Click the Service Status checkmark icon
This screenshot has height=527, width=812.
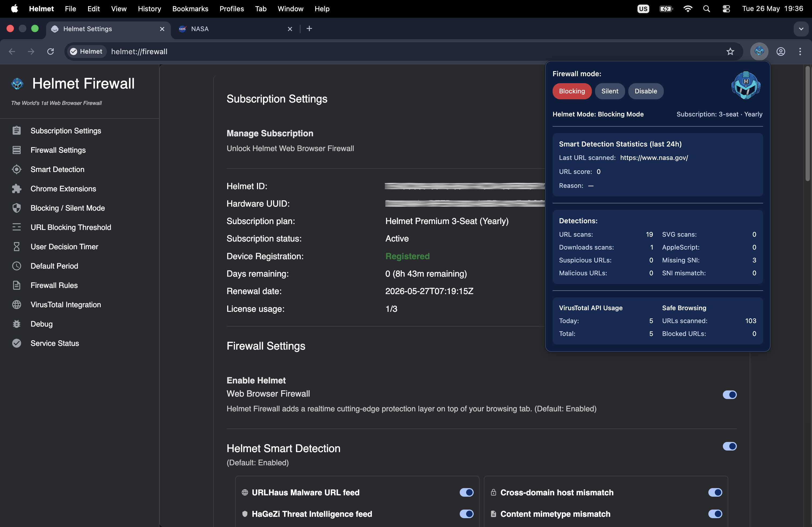(16, 343)
